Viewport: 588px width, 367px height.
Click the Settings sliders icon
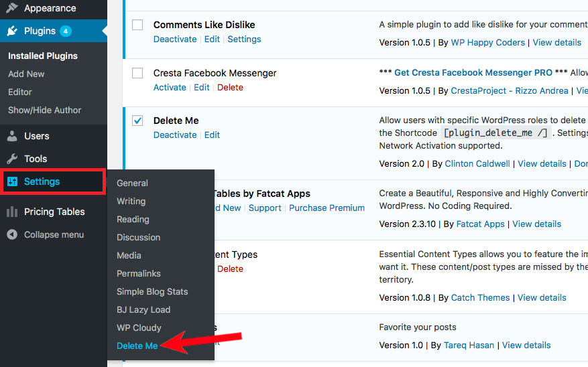click(12, 181)
